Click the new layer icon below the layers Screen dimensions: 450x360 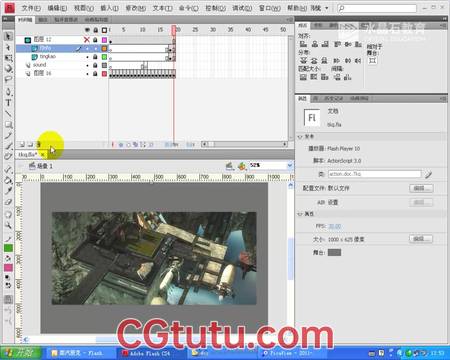22,144
